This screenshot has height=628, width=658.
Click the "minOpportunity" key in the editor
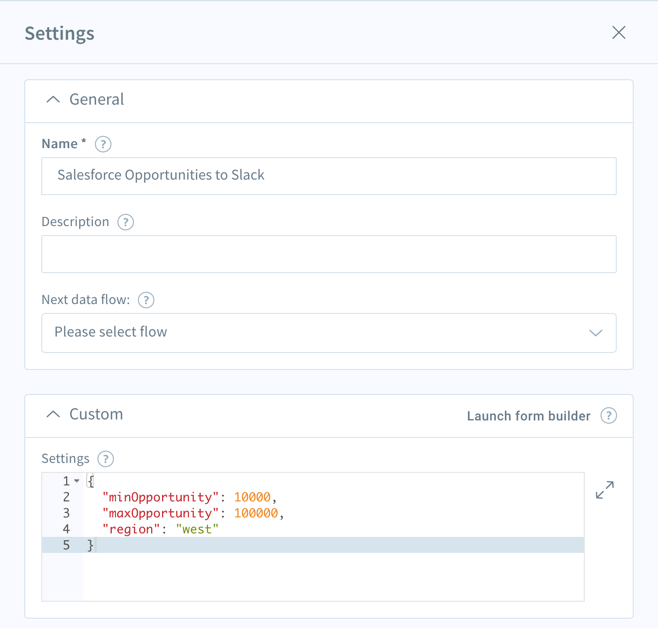(161, 497)
